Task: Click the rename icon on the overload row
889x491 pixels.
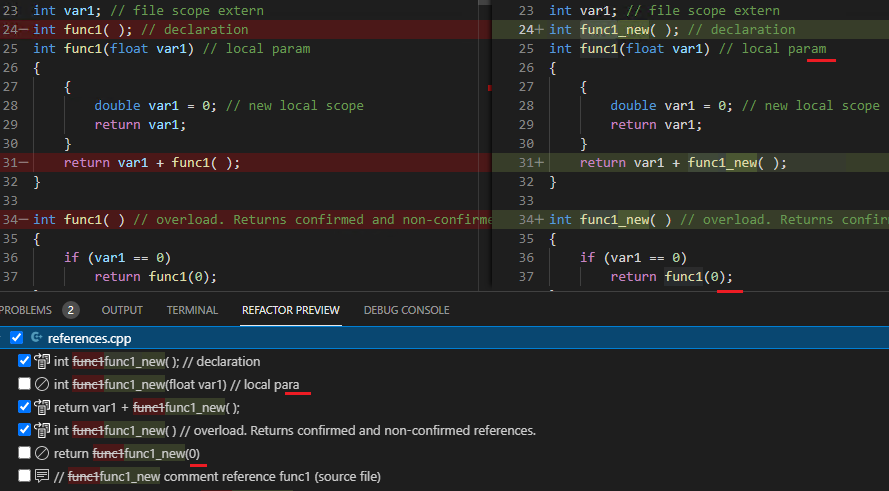Action: (x=42, y=430)
